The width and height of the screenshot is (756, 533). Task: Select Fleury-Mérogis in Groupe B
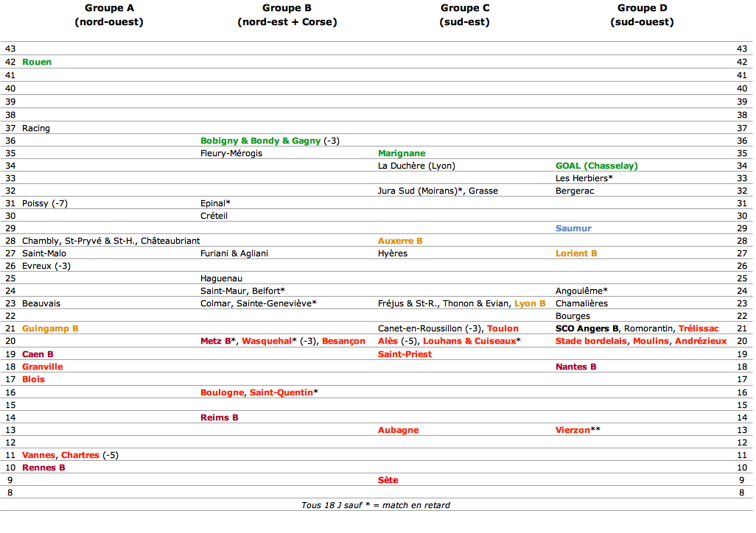pyautogui.click(x=231, y=153)
